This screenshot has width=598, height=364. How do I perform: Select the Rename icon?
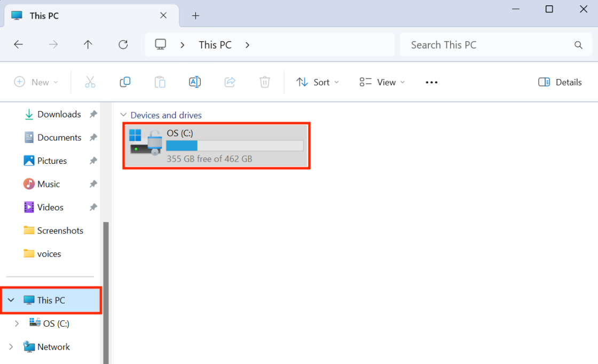pos(194,82)
